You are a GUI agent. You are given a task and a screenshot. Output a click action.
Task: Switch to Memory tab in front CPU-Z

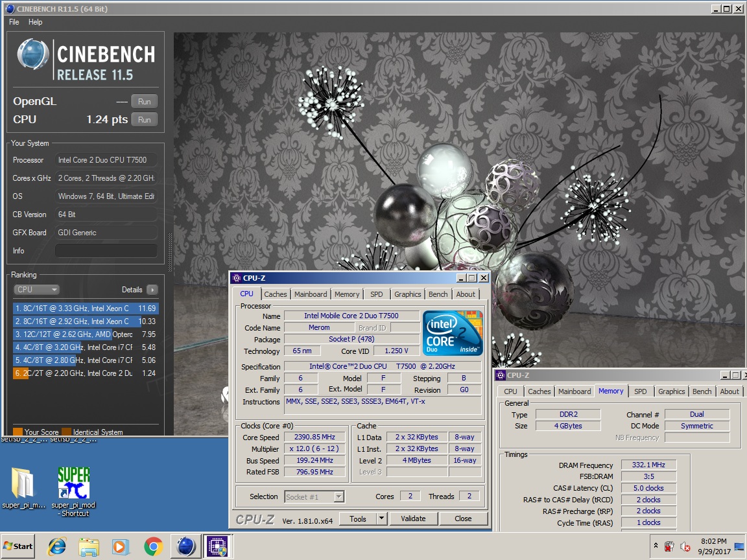[x=347, y=294]
